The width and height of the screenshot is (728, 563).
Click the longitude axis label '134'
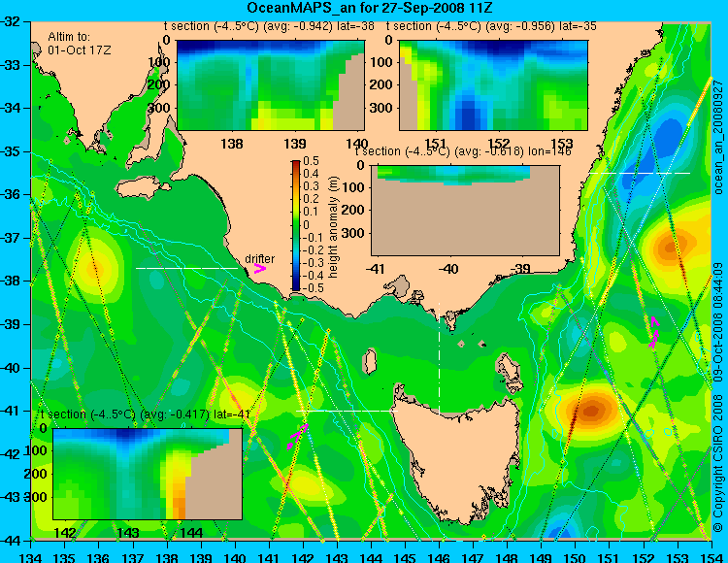click(31, 557)
